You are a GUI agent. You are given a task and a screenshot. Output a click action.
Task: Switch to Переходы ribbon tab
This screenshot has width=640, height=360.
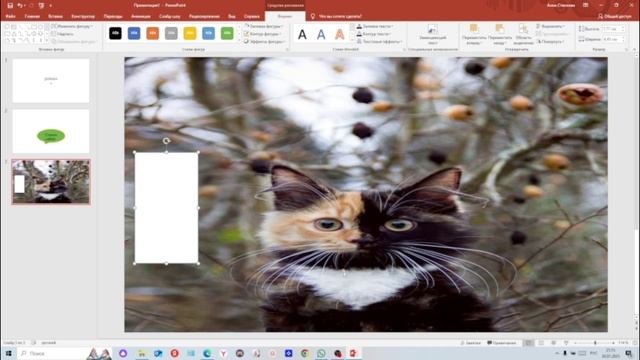pos(113,16)
